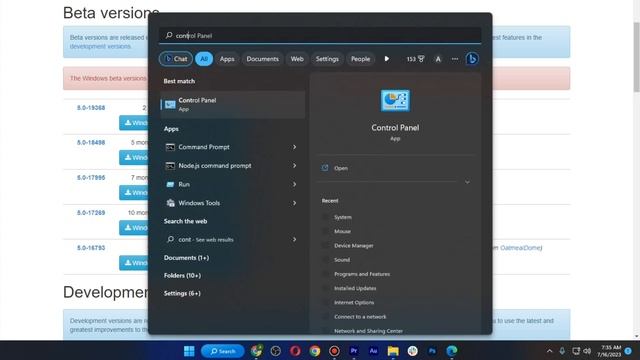Click the 5.0-17995 version link in browser
The width and height of the screenshot is (640, 360).
click(x=91, y=178)
